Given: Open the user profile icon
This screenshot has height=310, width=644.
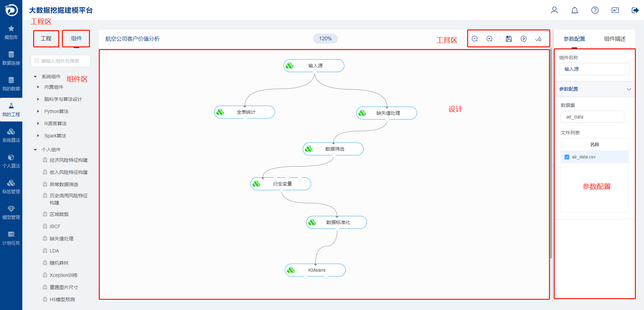Looking at the screenshot, I should click(554, 10).
